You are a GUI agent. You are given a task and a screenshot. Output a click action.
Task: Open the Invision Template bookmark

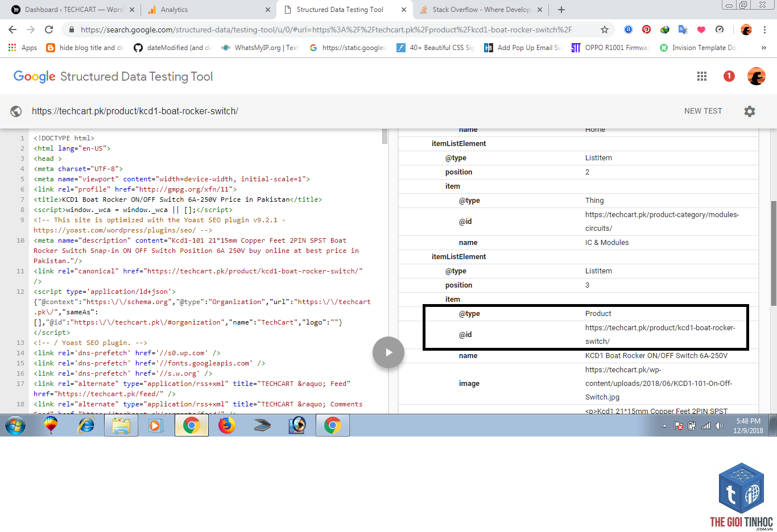point(698,48)
